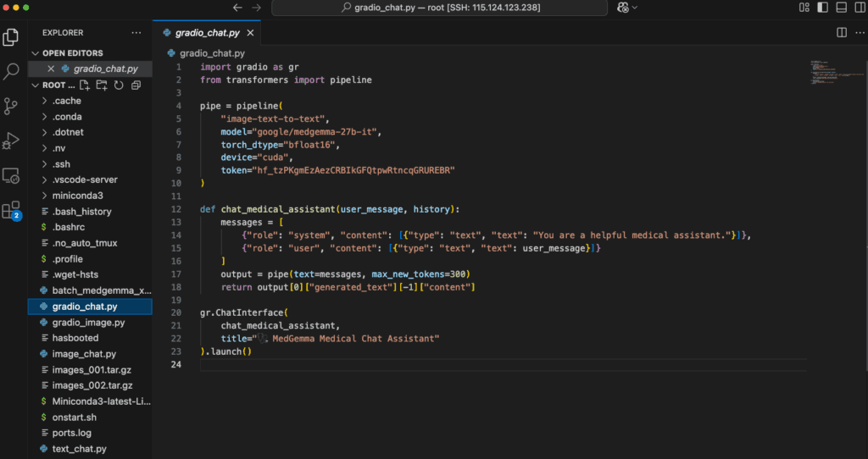Open the Explorer view in activity bar
Image resolution: width=868 pixels, height=459 pixels.
(x=11, y=37)
